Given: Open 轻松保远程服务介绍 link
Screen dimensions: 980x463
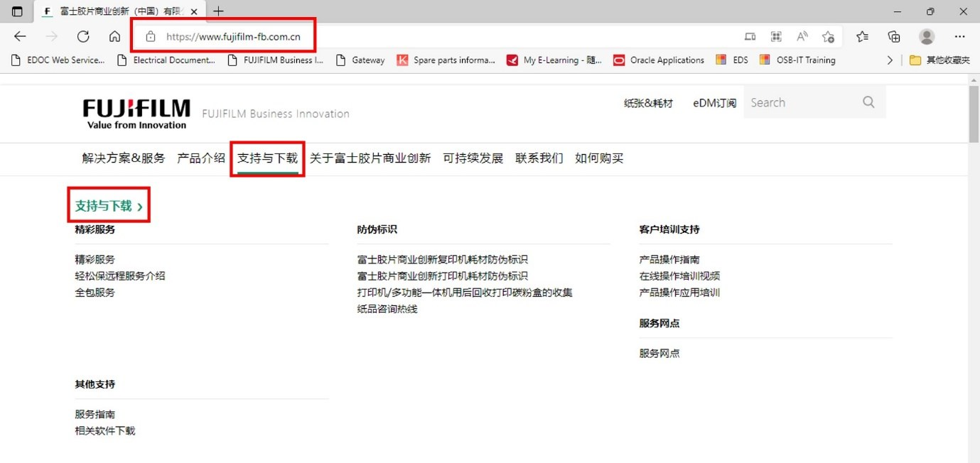Looking at the screenshot, I should pyautogui.click(x=120, y=276).
